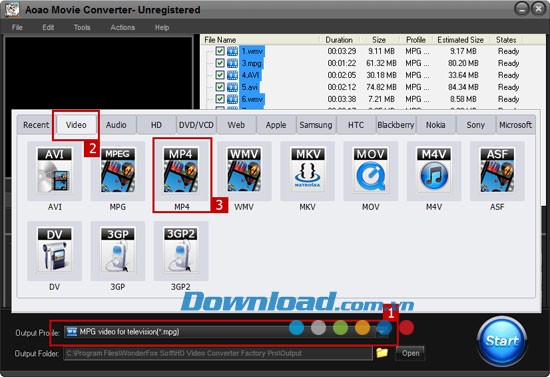Uncheck the 3.mpg file checkbox
This screenshot has height=377, width=550.
coord(220,63)
